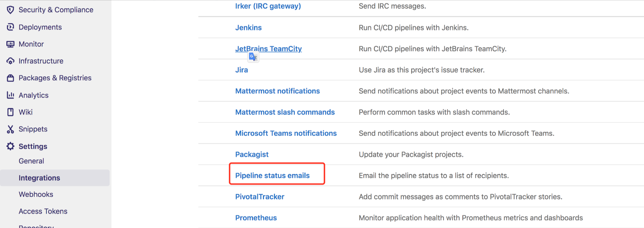Click 'Run CI/CD pipelines with Jenkins.' text

coord(414,28)
